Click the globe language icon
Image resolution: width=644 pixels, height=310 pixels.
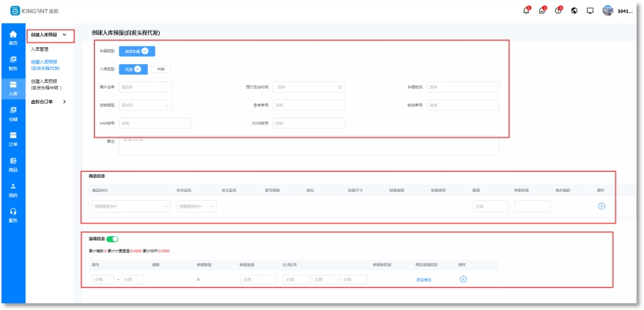pyautogui.click(x=574, y=10)
